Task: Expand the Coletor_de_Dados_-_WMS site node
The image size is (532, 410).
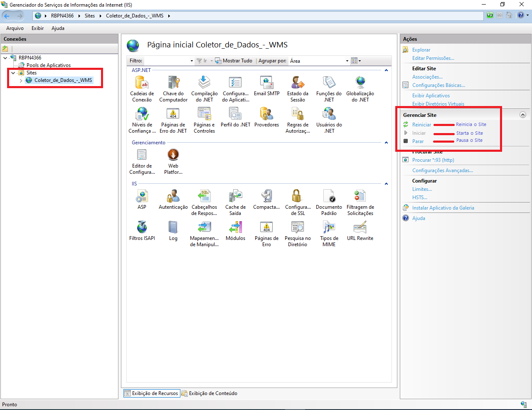Action: click(x=21, y=80)
